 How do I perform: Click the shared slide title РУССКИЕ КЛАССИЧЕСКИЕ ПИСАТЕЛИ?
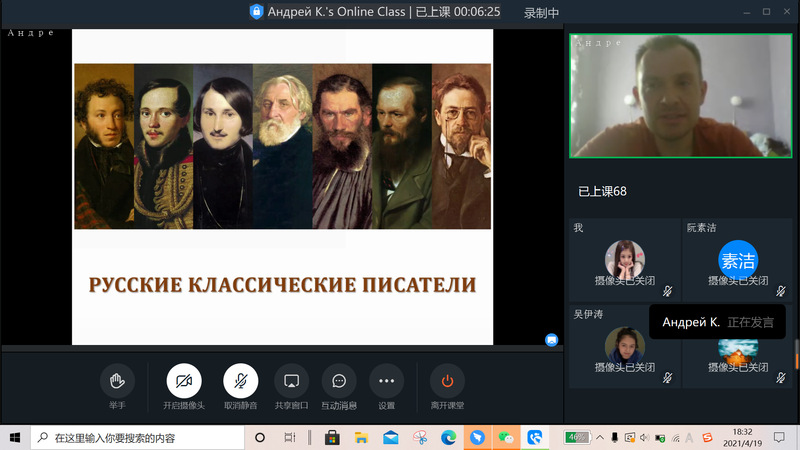(x=282, y=285)
